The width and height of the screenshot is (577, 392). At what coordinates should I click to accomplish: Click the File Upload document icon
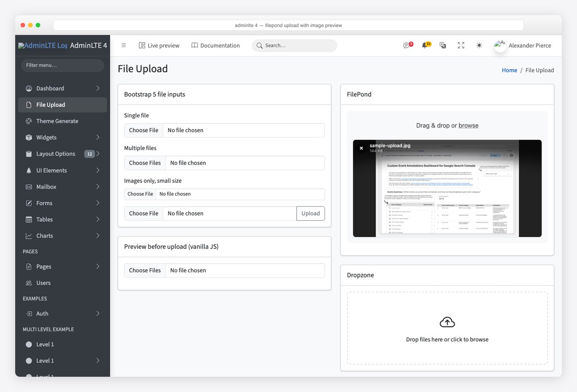pyautogui.click(x=29, y=105)
